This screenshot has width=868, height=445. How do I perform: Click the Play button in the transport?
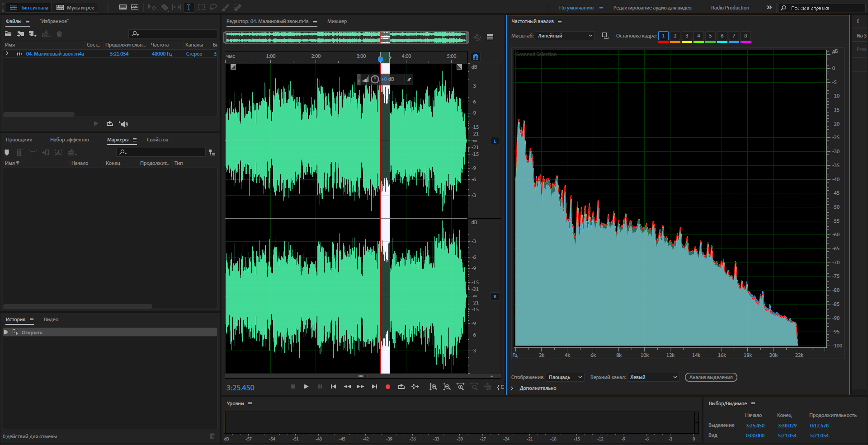tap(306, 387)
